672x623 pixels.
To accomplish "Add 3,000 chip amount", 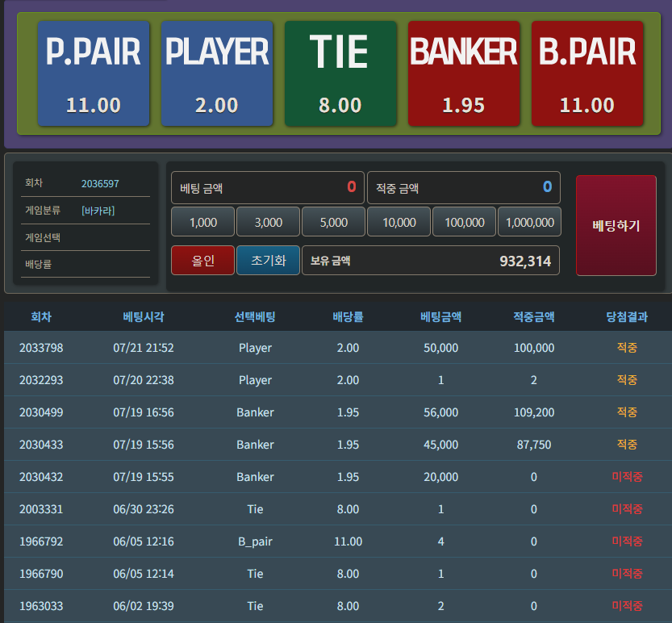I will click(269, 222).
